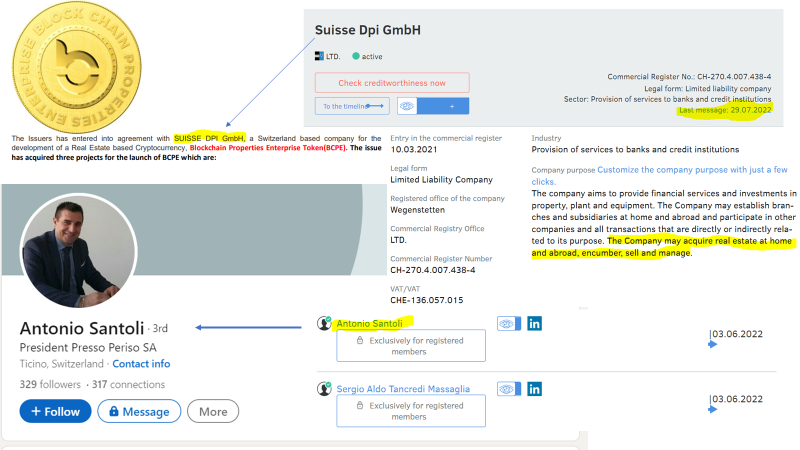Click registered members box under Sergio Aldo
The image size is (800, 450).
[x=411, y=411]
